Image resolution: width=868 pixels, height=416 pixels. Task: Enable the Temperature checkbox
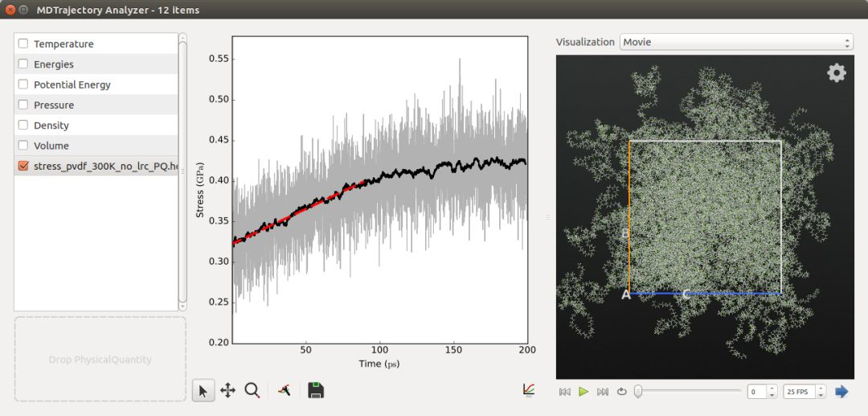coord(23,44)
